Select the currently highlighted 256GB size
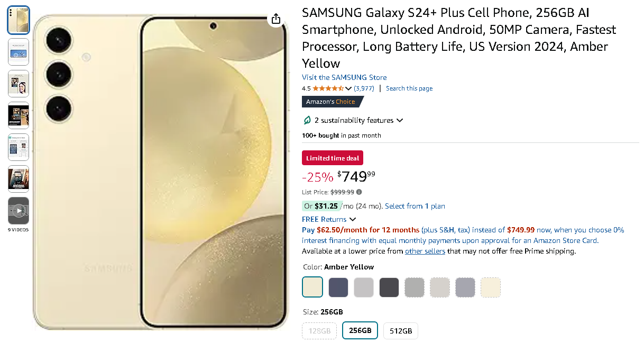 pos(360,330)
